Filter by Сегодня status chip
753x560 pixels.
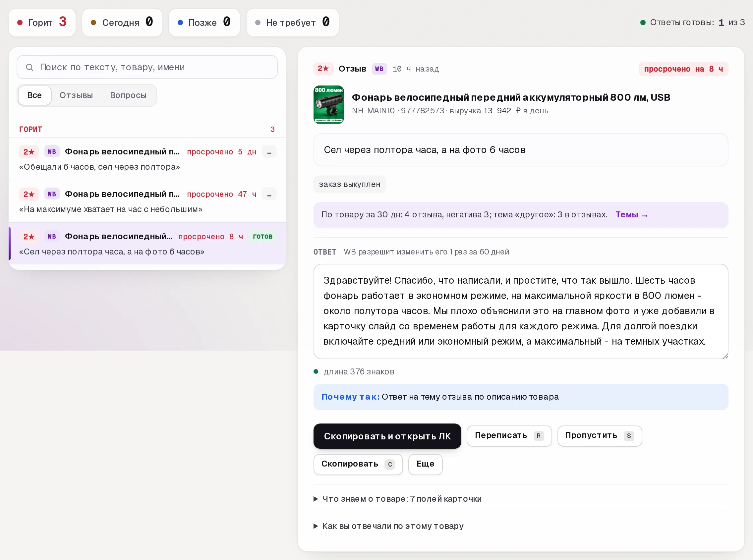click(122, 23)
